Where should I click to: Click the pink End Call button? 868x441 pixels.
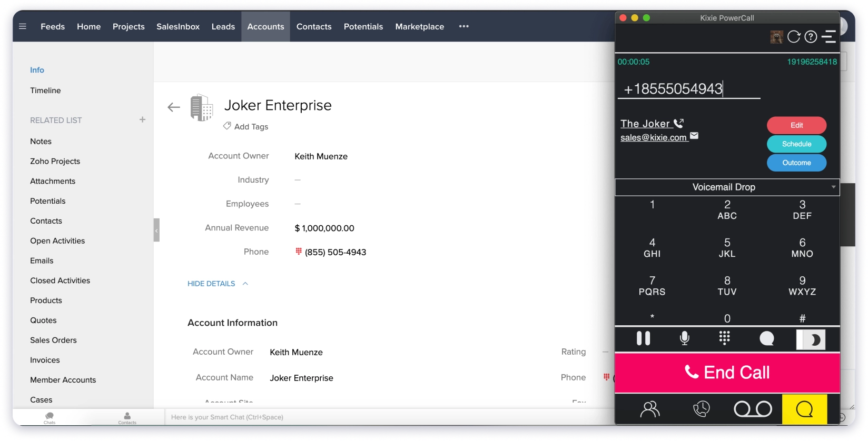727,373
